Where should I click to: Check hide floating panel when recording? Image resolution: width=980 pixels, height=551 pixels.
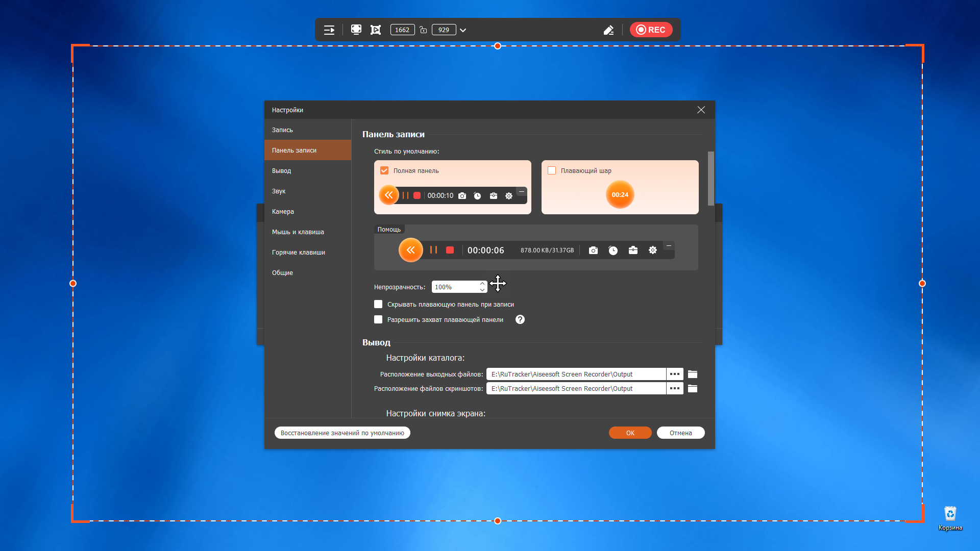378,304
